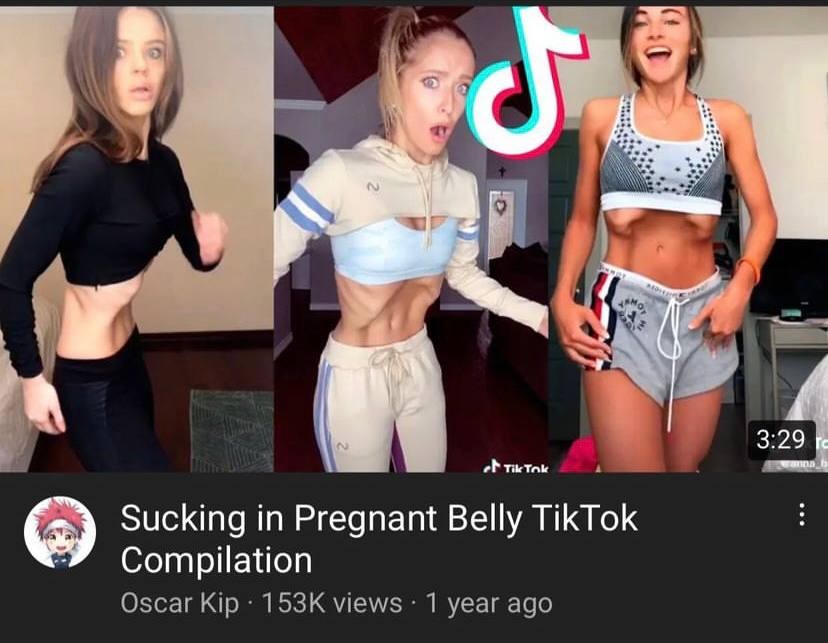828x643 pixels.
Task: Open the three-dot video options menu
Action: (x=802, y=515)
